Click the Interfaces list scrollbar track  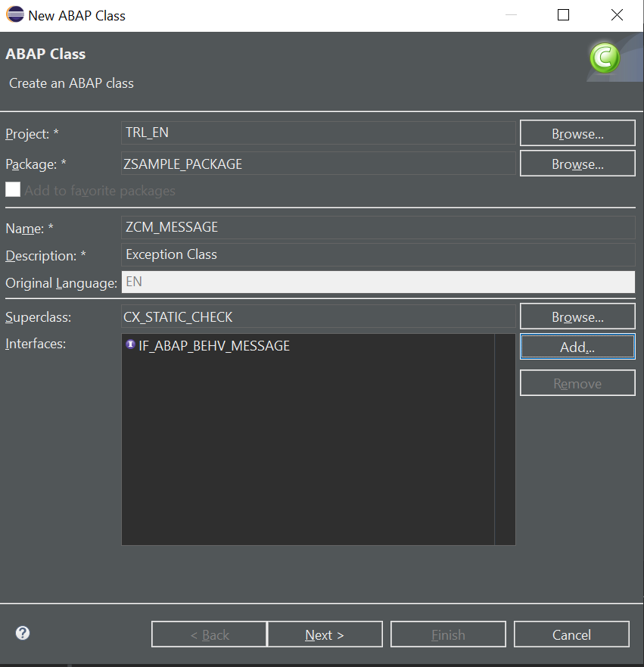click(505, 439)
